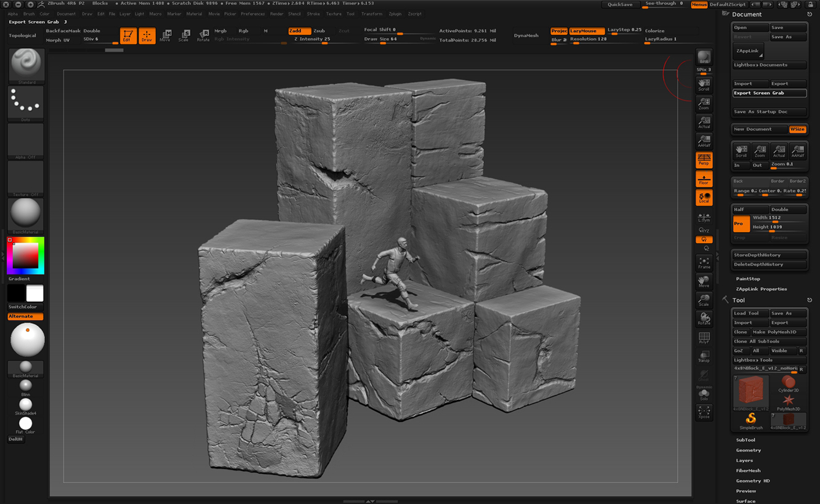Click Zoom icon in right shelf
This screenshot has height=504, width=820.
704,103
